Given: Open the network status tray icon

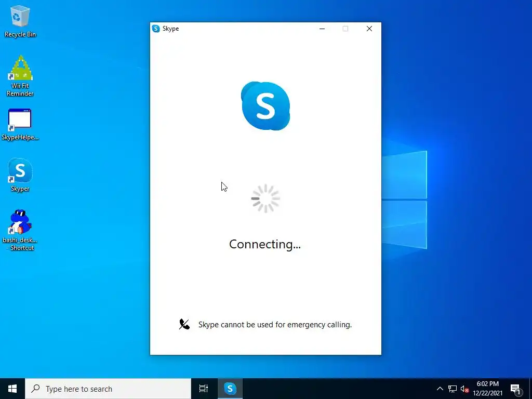Looking at the screenshot, I should pos(453,389).
